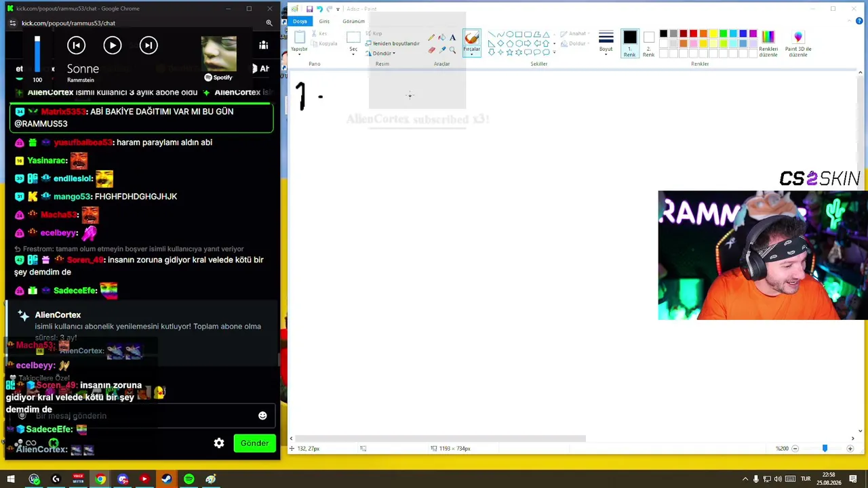The image size is (868, 488).
Task: Select 1. Renk foreground color box
Action: point(630,43)
